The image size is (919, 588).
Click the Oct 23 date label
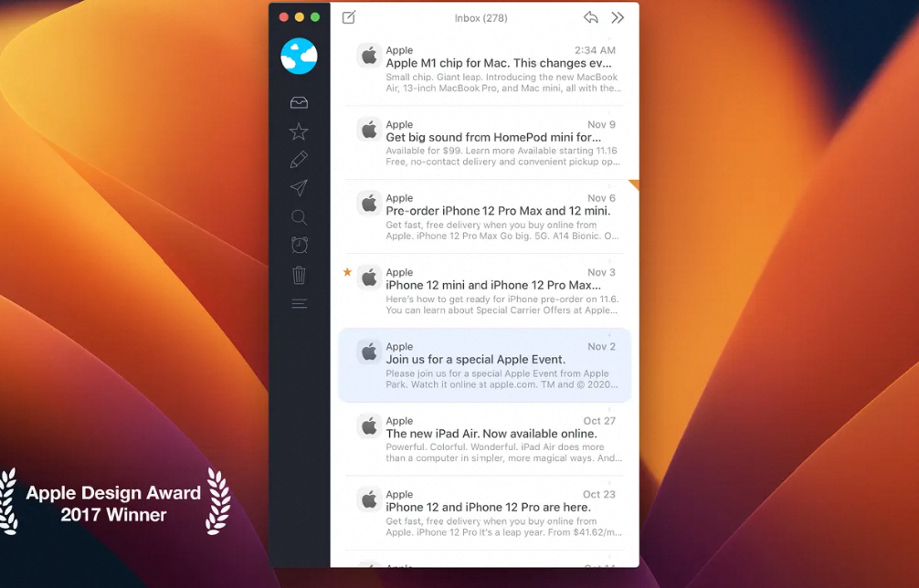(x=599, y=494)
